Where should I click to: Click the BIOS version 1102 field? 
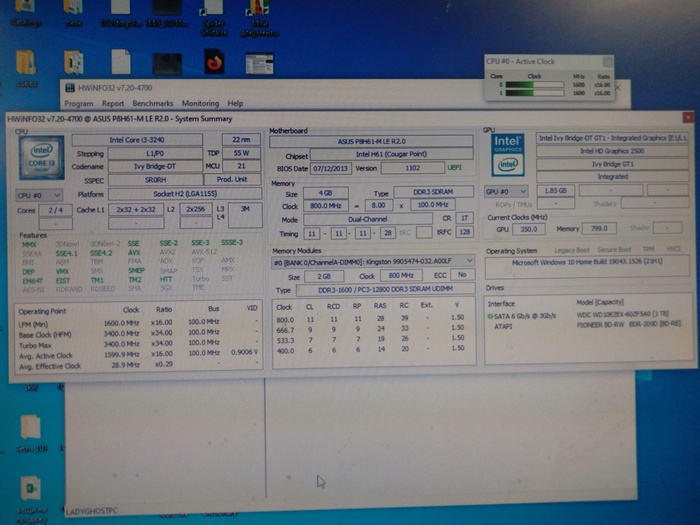(x=412, y=168)
